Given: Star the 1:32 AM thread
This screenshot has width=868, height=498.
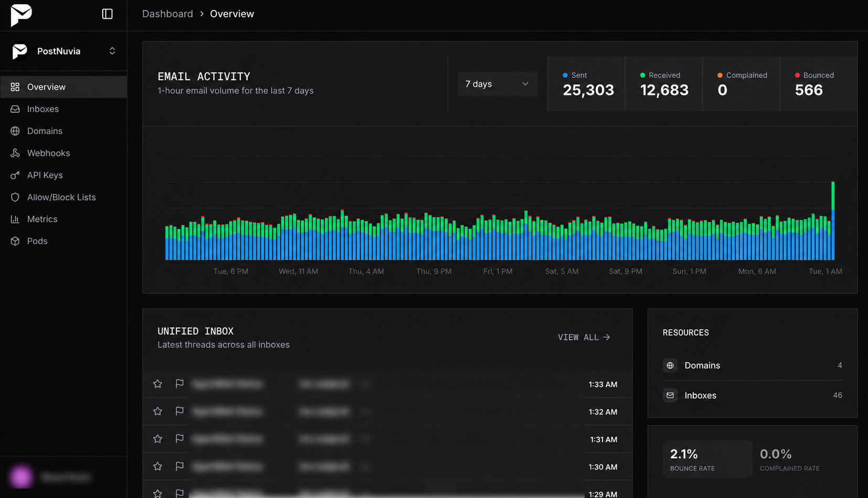Looking at the screenshot, I should (157, 412).
